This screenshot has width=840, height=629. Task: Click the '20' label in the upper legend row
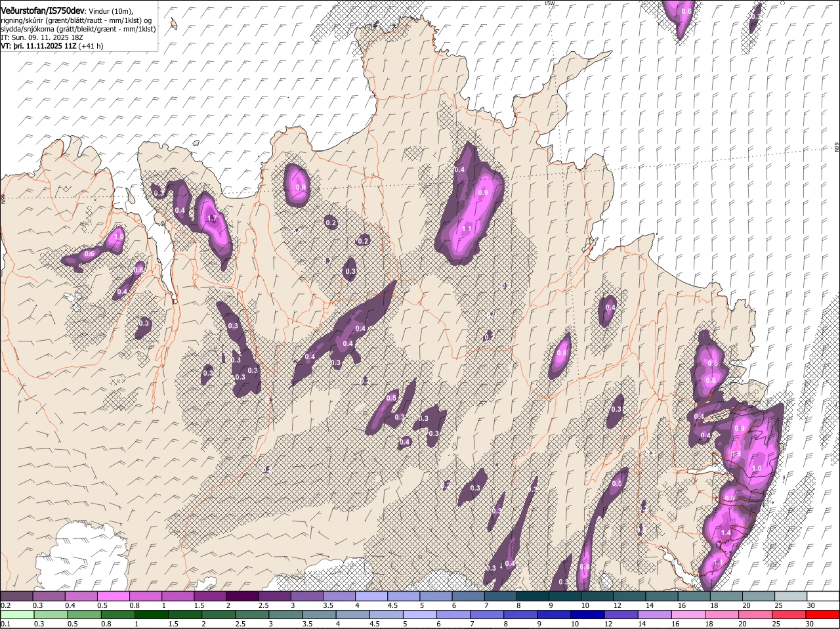(x=747, y=605)
